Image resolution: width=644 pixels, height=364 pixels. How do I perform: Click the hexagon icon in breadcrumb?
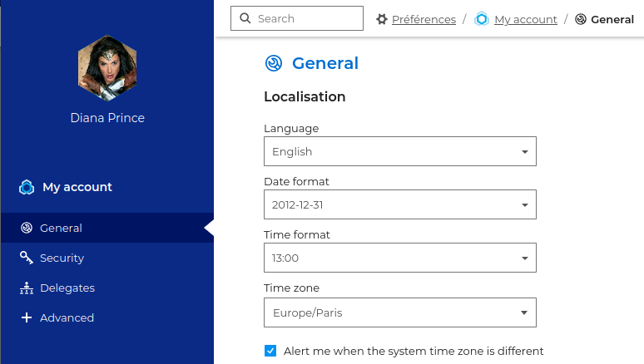(482, 19)
